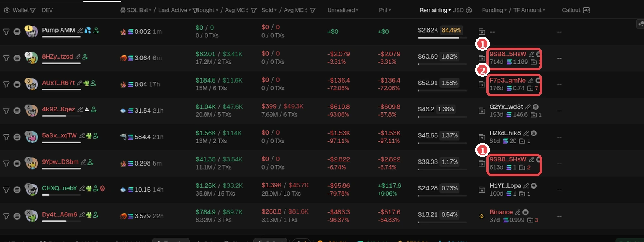This screenshot has height=242, width=644.
Task: Click Binance logo icon in funding column
Action: pos(482,216)
